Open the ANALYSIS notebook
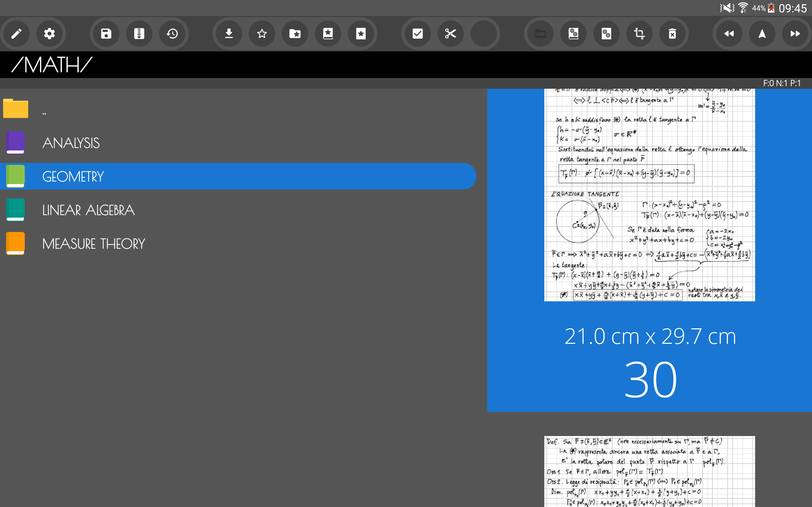The width and height of the screenshot is (812, 507). 70,143
